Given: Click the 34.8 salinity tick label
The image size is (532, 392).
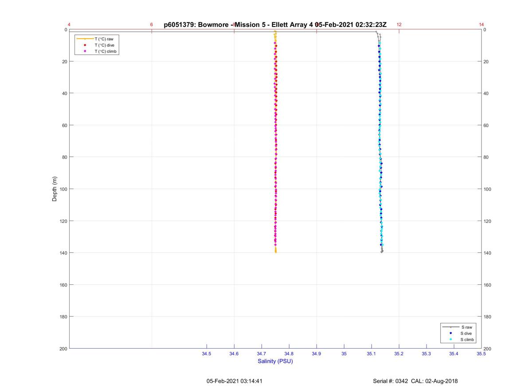Looking at the screenshot, I should tap(289, 354).
